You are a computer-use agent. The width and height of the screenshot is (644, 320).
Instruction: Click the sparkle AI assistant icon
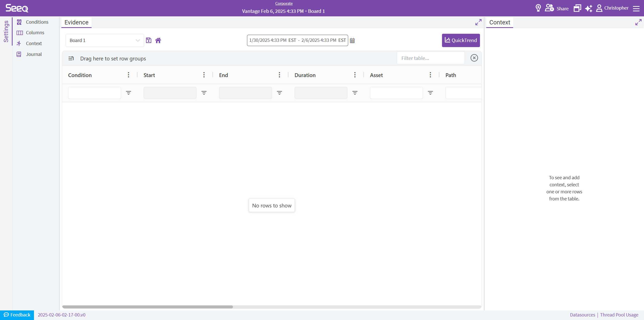pos(588,8)
